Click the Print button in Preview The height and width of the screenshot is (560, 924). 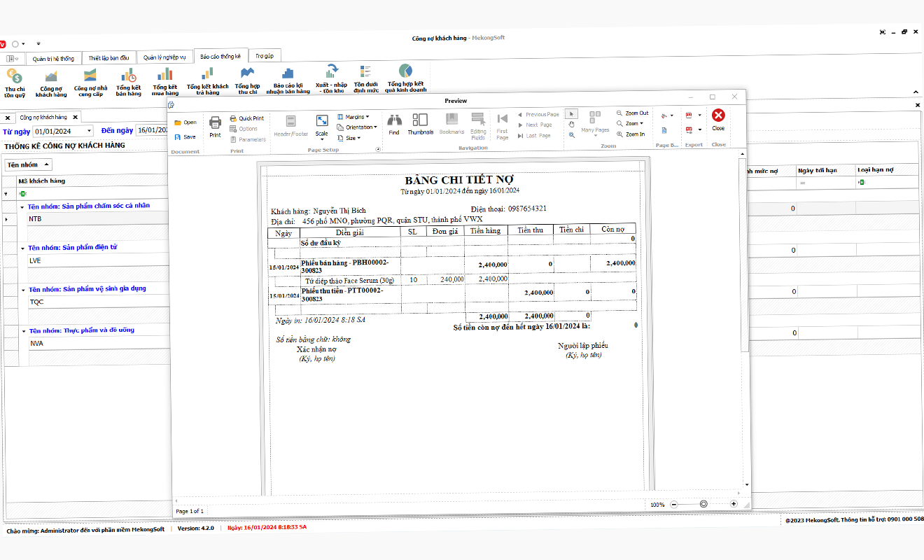(215, 127)
